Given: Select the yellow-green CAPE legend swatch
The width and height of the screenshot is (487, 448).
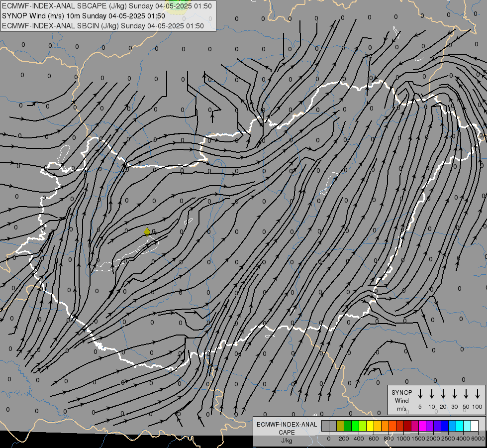Looking at the screenshot, I should tap(363, 426).
